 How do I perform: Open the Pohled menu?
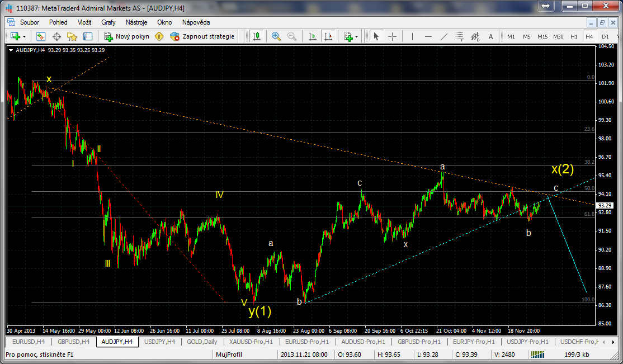tap(58, 22)
